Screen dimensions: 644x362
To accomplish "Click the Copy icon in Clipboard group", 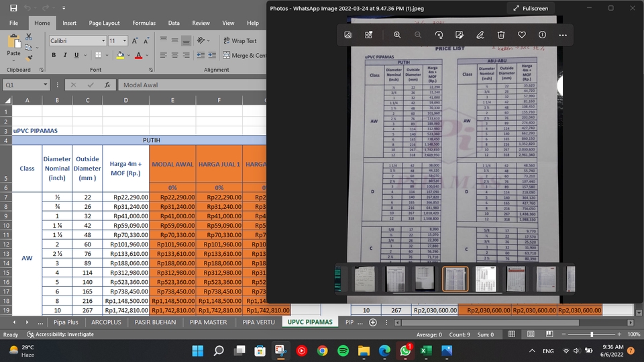I will point(28,47).
